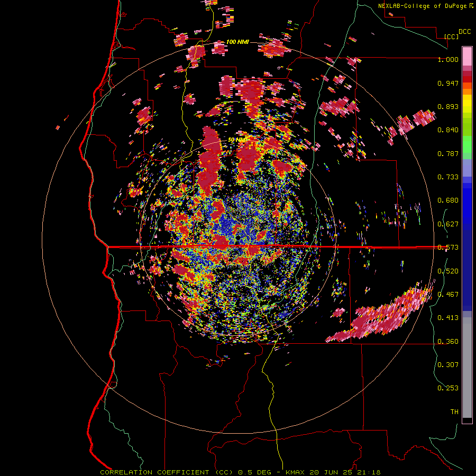Pick the gray lower color bar segment
Image resolution: width=476 pixels, height=476 pixels.
[467, 368]
